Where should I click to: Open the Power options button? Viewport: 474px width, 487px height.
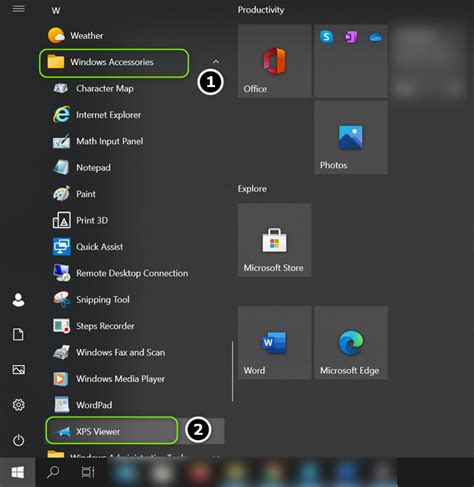18,440
